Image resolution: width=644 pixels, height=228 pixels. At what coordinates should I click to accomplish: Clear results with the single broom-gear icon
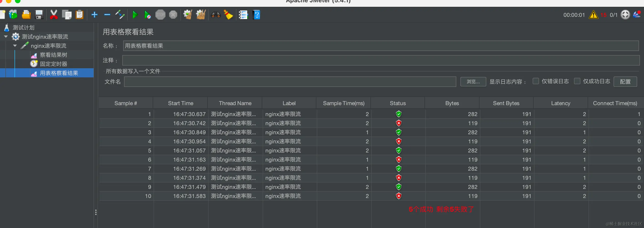point(187,15)
